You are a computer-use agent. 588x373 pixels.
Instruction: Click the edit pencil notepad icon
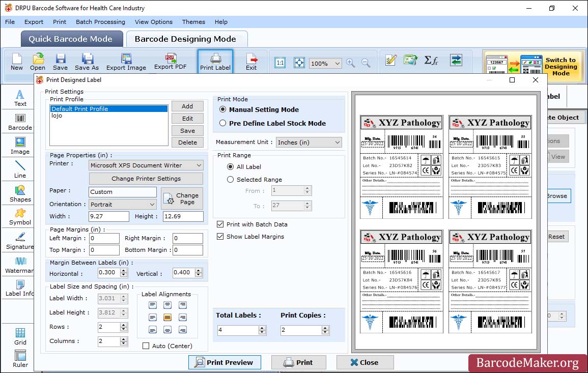[x=391, y=60]
